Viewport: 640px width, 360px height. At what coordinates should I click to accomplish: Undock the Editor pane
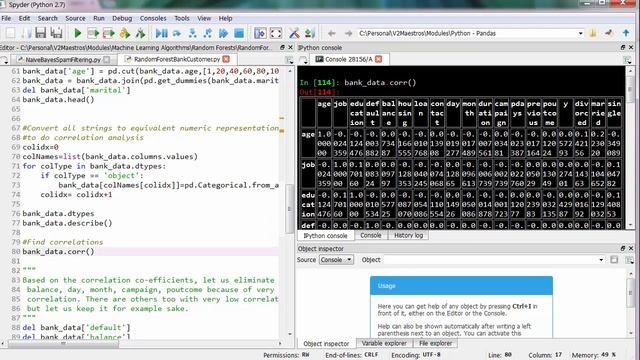(282, 47)
